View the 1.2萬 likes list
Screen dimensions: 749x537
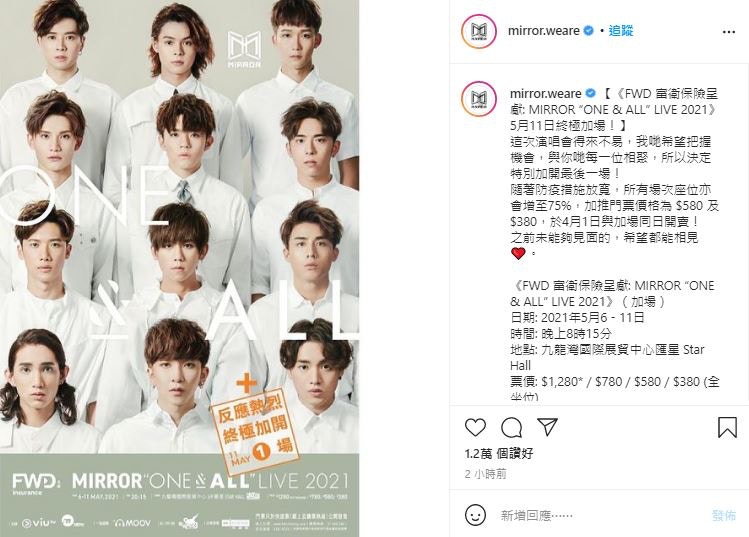(x=499, y=453)
